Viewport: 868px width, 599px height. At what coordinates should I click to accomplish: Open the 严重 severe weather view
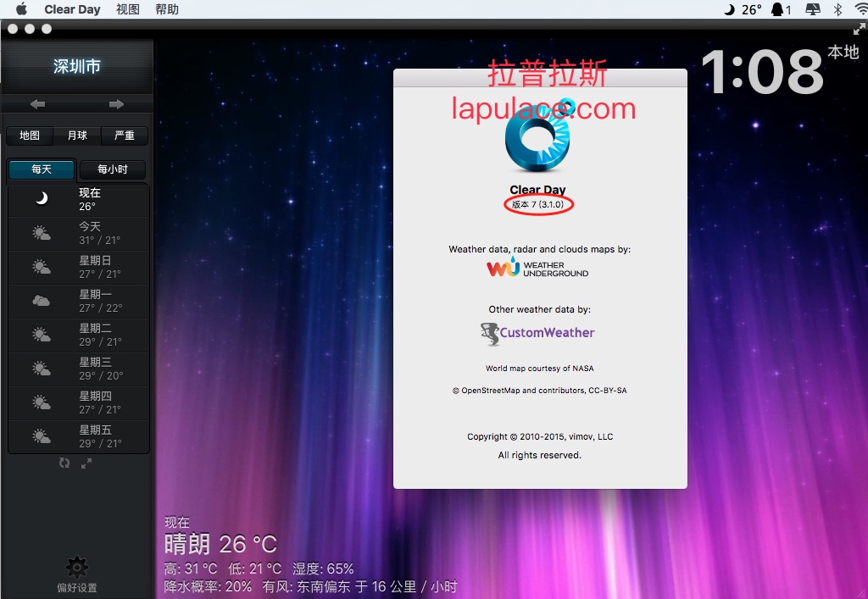coord(125,136)
